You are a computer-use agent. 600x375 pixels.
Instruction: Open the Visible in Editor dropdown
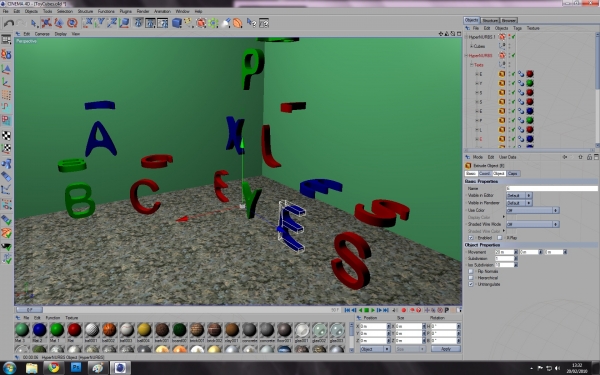pyautogui.click(x=519, y=195)
